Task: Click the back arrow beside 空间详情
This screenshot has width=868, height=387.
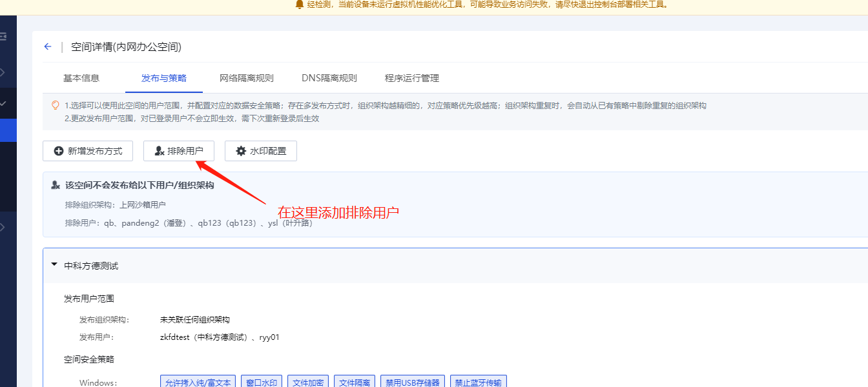Action: (47, 47)
